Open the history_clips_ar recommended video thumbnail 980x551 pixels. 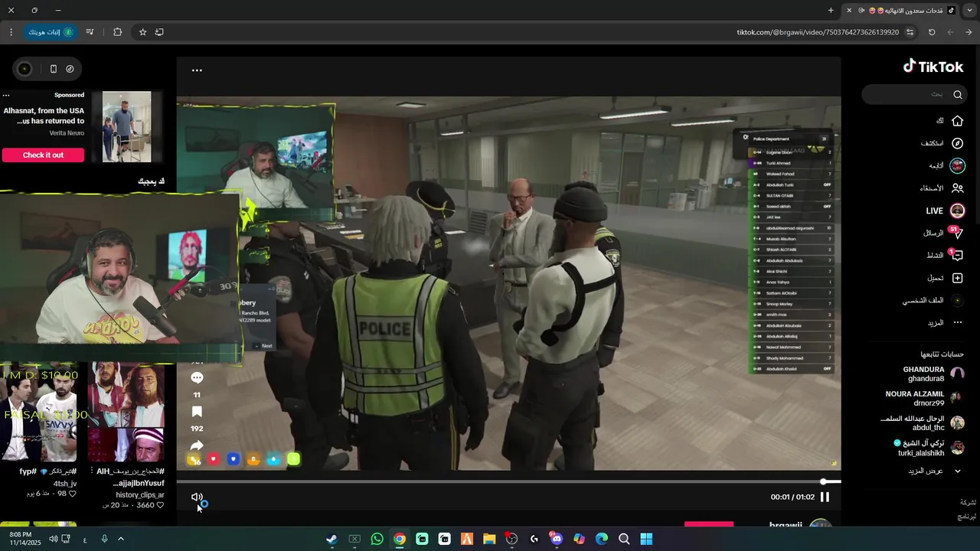(x=126, y=412)
